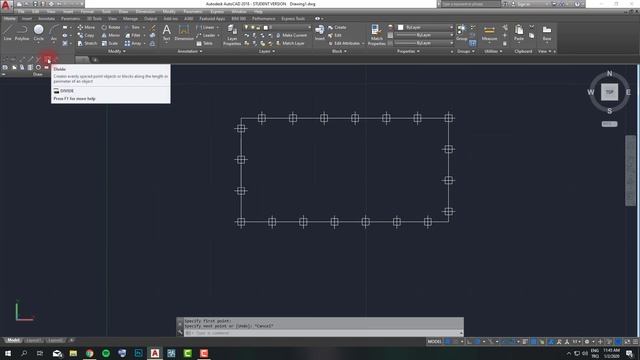640x360 pixels.
Task: Choose the Fillet command
Action: (x=133, y=36)
